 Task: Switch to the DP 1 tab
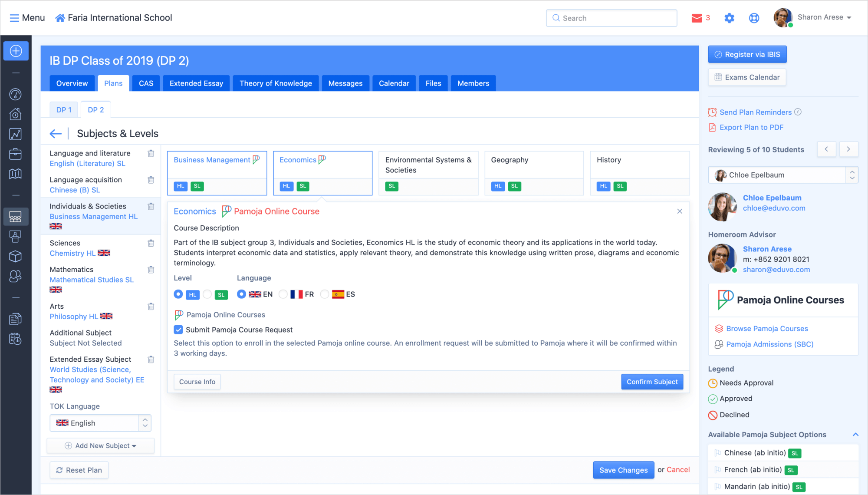coord(64,110)
